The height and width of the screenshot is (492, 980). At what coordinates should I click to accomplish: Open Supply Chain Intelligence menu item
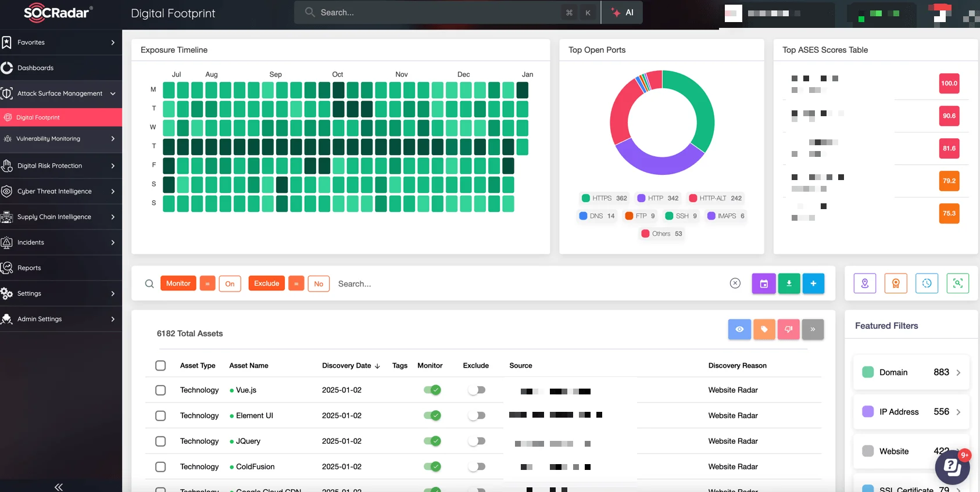61,217
